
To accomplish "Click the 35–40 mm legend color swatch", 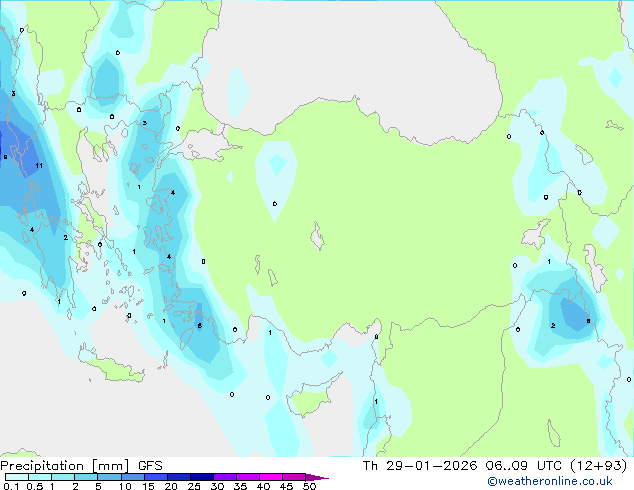I will [x=247, y=477].
